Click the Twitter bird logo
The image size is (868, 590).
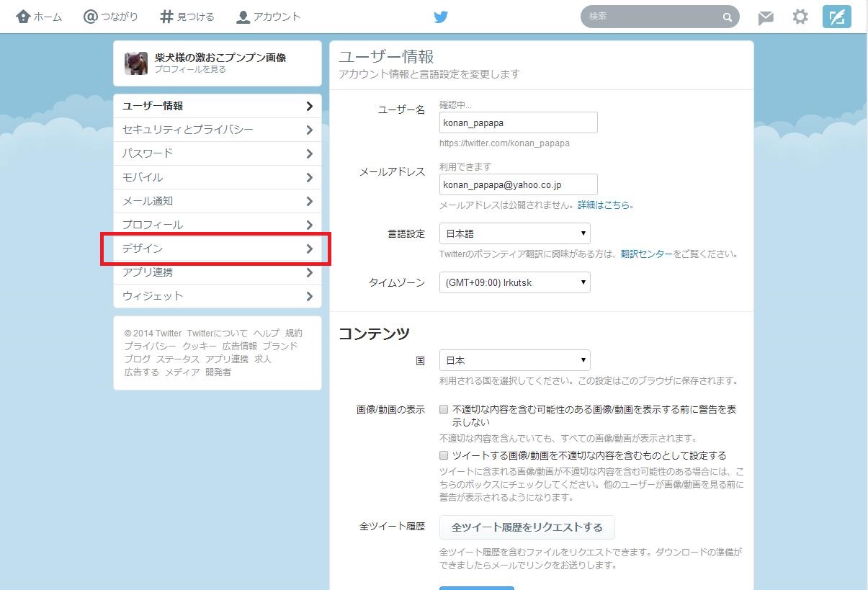click(x=441, y=17)
